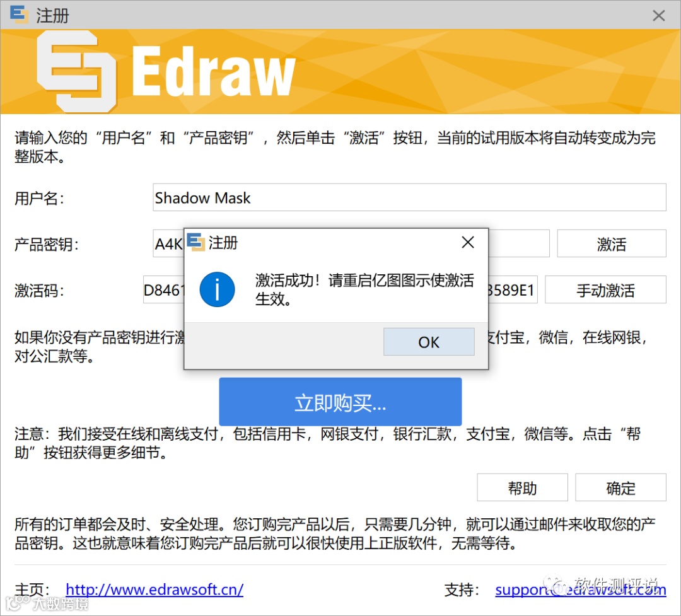Click the 帮助 button
The image size is (681, 616).
click(x=522, y=487)
